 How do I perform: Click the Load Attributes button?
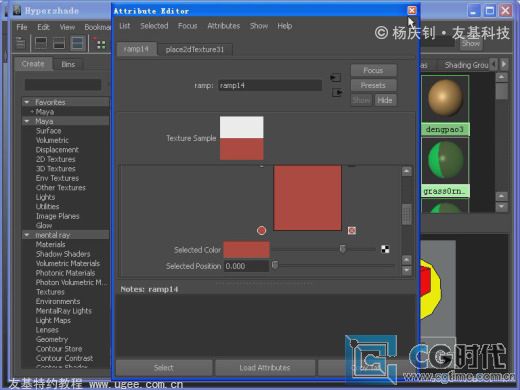(x=265, y=368)
